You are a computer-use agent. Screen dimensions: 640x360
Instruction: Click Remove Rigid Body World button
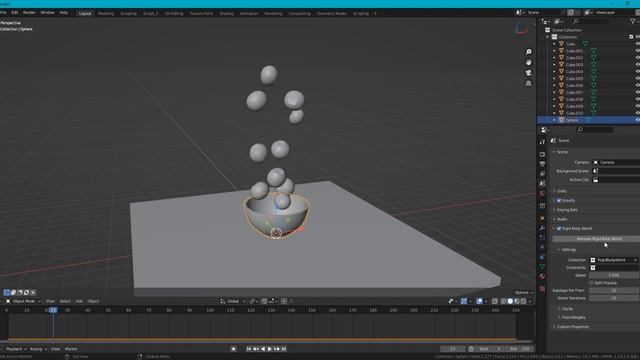[596, 239]
